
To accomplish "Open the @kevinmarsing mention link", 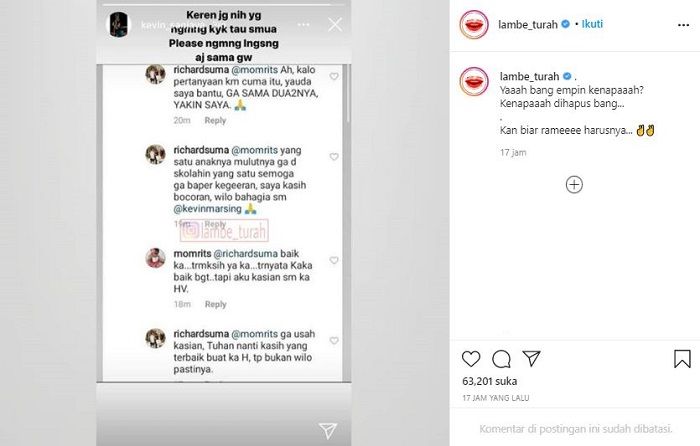I will (208, 209).
